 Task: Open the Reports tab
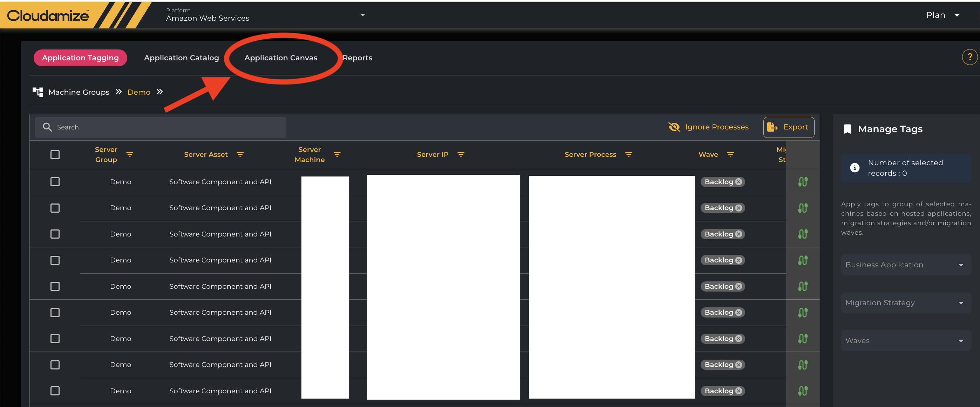point(357,58)
